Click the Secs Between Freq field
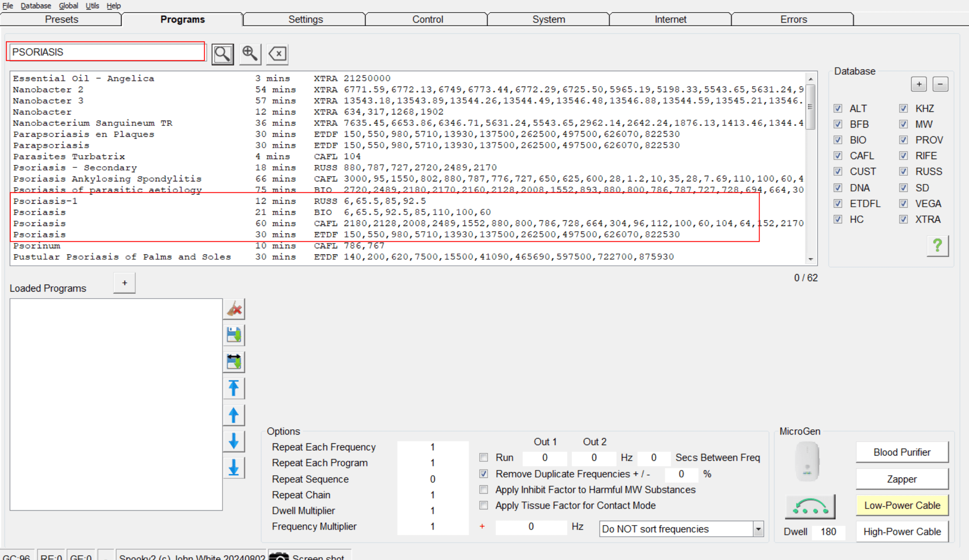 (x=654, y=458)
